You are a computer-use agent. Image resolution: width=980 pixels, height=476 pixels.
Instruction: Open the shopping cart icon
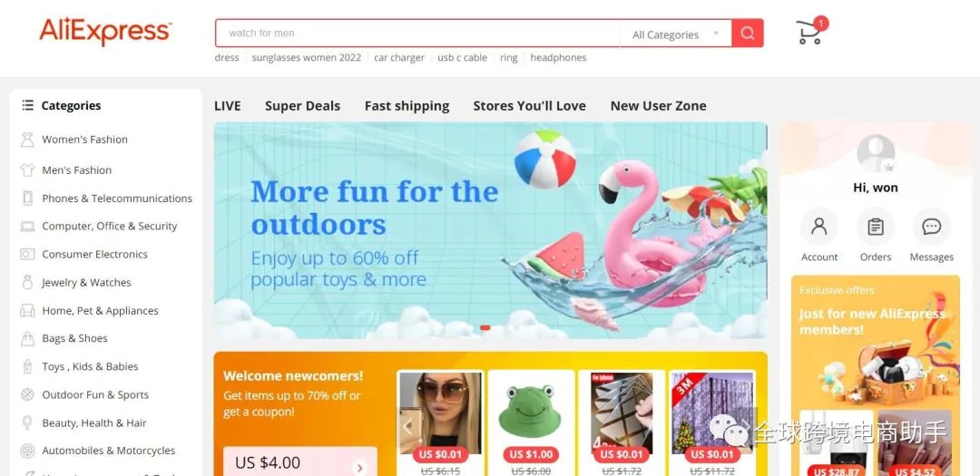click(809, 32)
